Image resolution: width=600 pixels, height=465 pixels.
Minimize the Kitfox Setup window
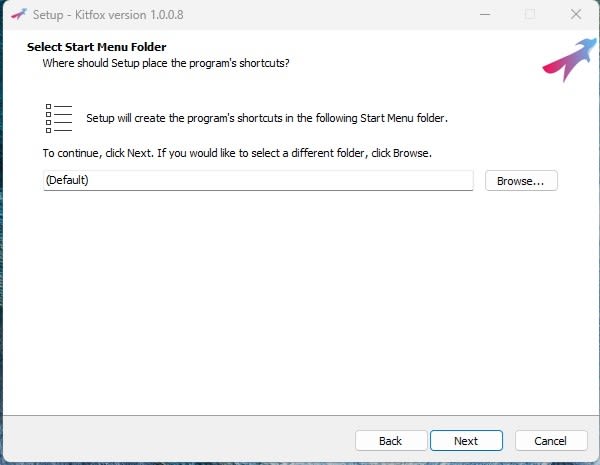pos(485,15)
